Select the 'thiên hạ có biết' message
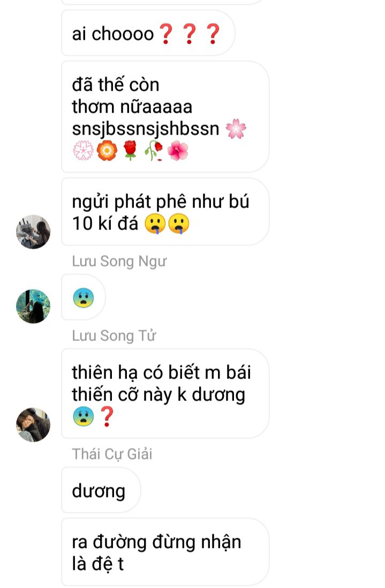This screenshot has width=385, height=588. [165, 394]
